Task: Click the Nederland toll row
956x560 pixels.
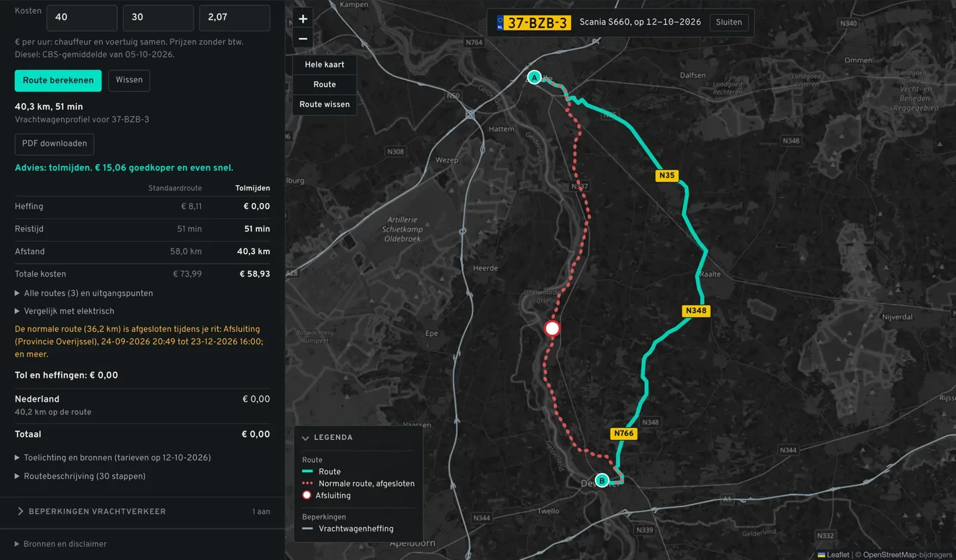Action: [142, 405]
